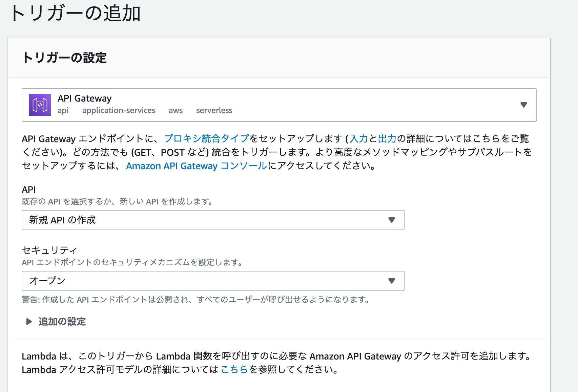Open the 出力 details link
Viewport: 578px width, 392px height.
387,138
